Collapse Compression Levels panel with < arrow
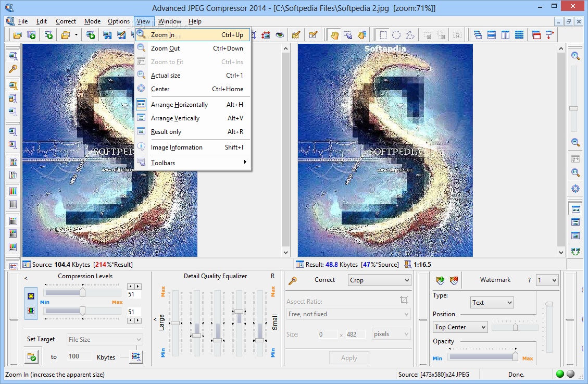 [26, 278]
